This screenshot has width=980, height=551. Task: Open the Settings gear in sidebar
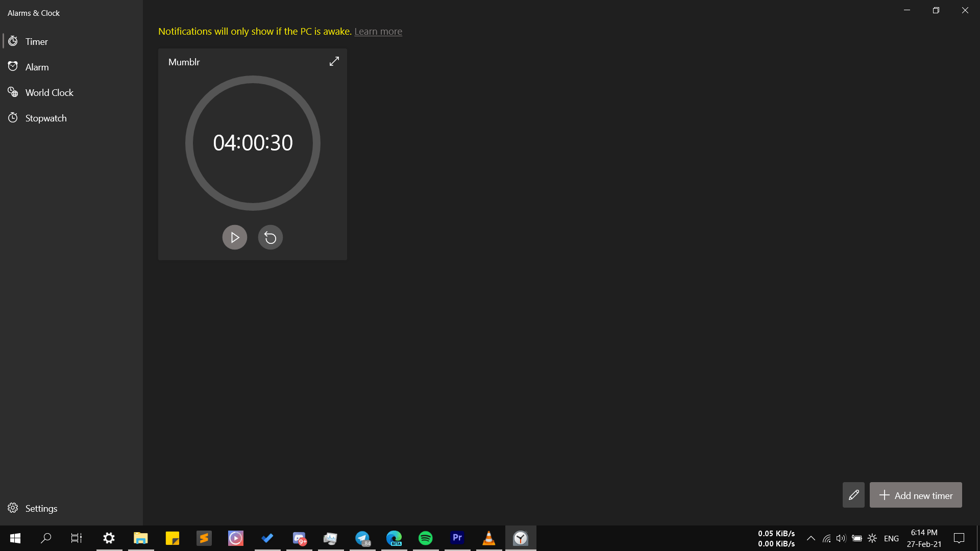tap(13, 508)
